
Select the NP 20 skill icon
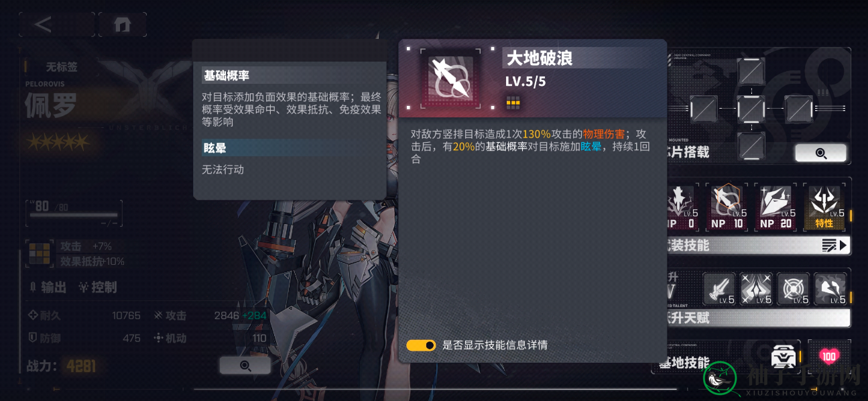776,207
